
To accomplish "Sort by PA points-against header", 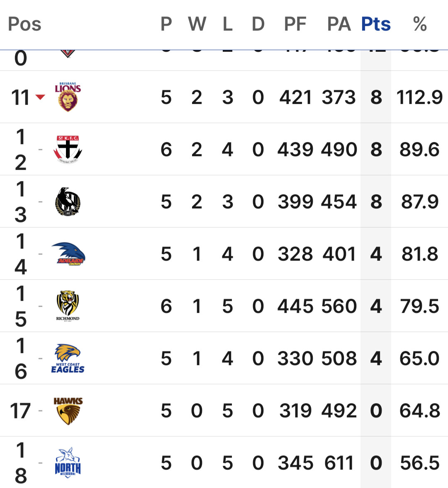I will click(339, 24).
